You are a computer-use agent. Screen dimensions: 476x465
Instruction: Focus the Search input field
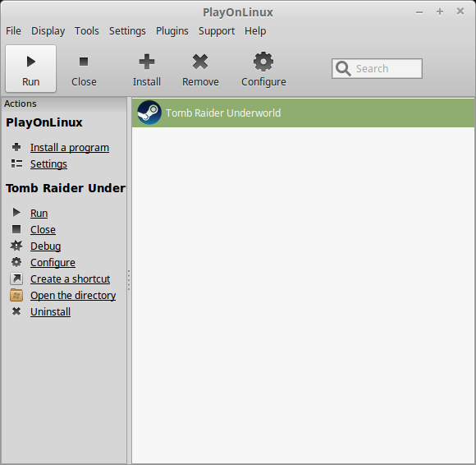click(x=377, y=69)
